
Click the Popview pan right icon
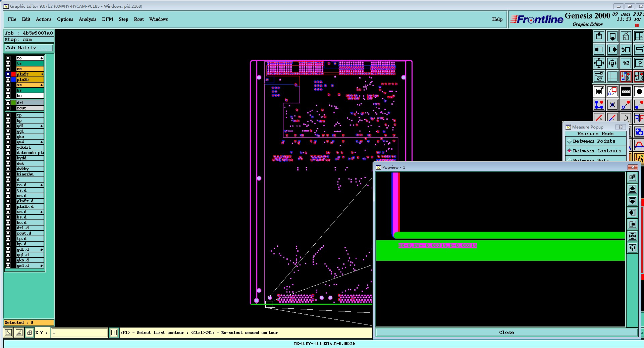[x=633, y=225]
